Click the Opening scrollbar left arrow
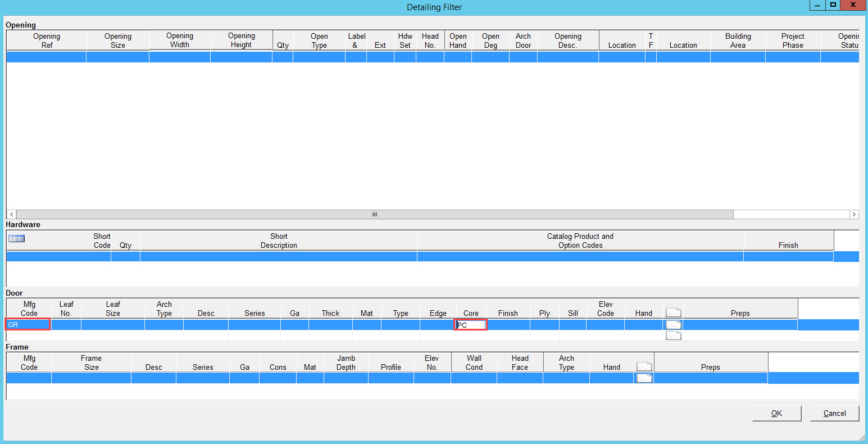The image size is (868, 444). [11, 214]
